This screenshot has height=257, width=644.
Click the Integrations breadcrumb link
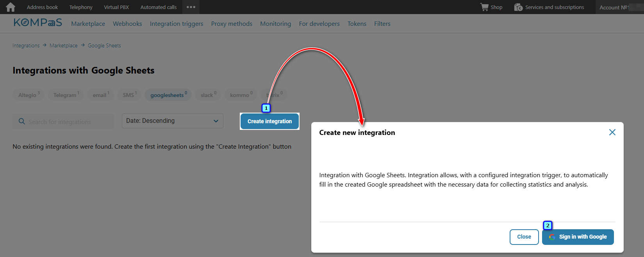coord(26,45)
